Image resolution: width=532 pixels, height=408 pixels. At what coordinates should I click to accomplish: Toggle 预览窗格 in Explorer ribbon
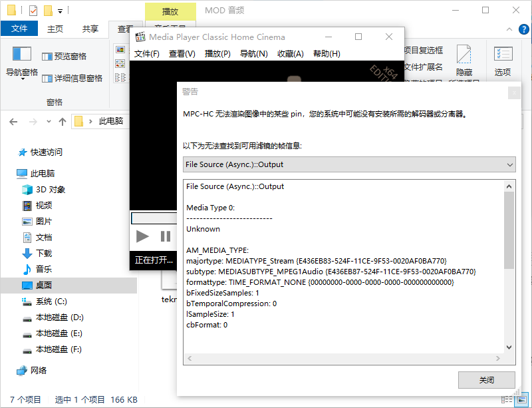64,56
